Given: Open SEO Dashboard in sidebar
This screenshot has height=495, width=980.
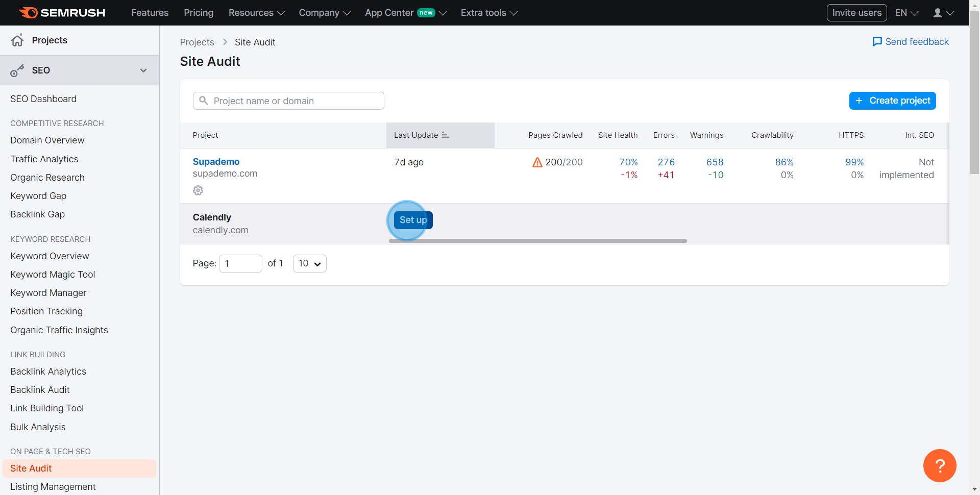Looking at the screenshot, I should point(43,99).
